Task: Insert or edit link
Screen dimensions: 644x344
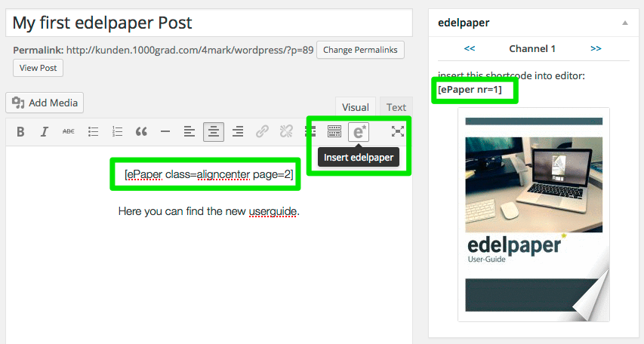Action: tap(262, 132)
